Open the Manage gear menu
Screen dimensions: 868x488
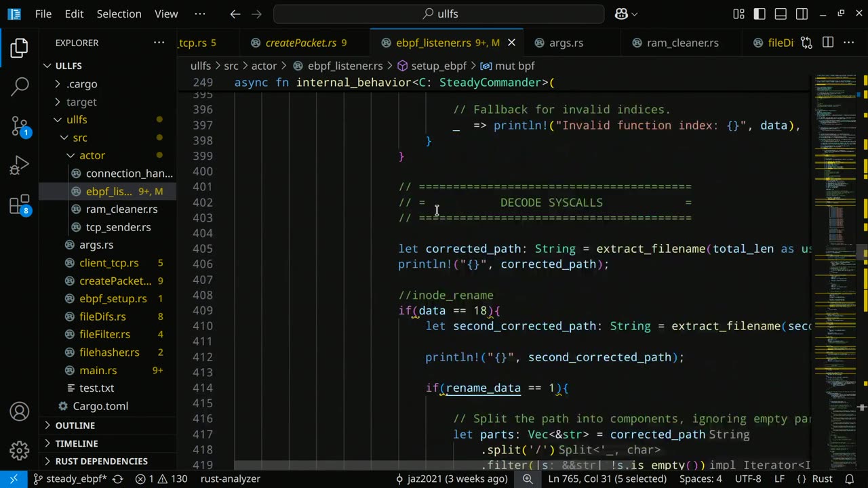(x=20, y=449)
